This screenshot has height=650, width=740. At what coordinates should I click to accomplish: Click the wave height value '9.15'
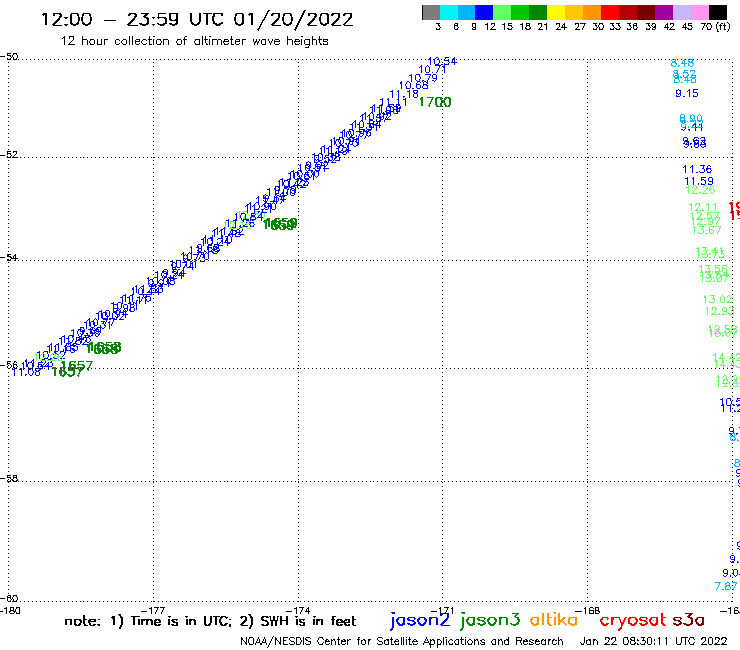point(687,93)
